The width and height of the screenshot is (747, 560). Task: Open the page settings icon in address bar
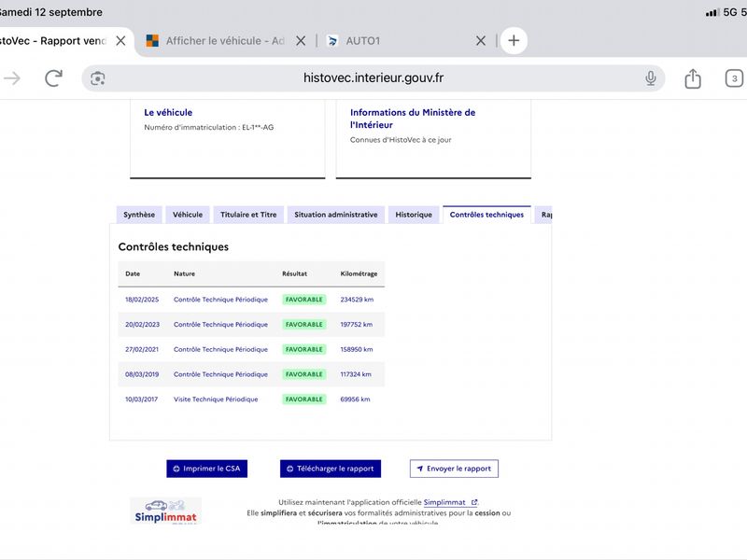tap(98, 78)
